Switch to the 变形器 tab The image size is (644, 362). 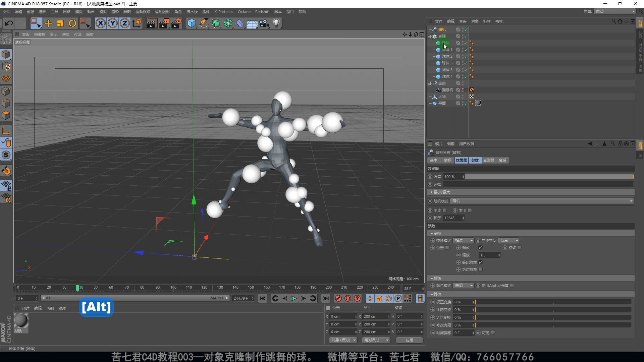click(x=489, y=160)
